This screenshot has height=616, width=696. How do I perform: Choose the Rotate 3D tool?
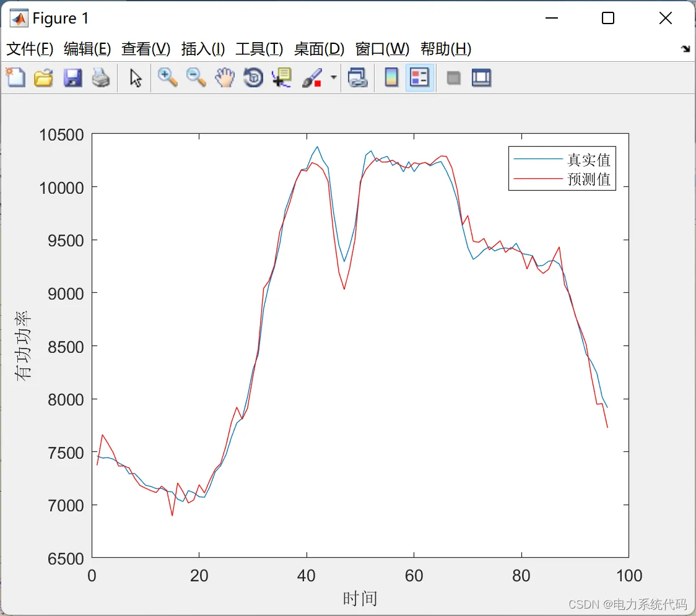tap(253, 77)
